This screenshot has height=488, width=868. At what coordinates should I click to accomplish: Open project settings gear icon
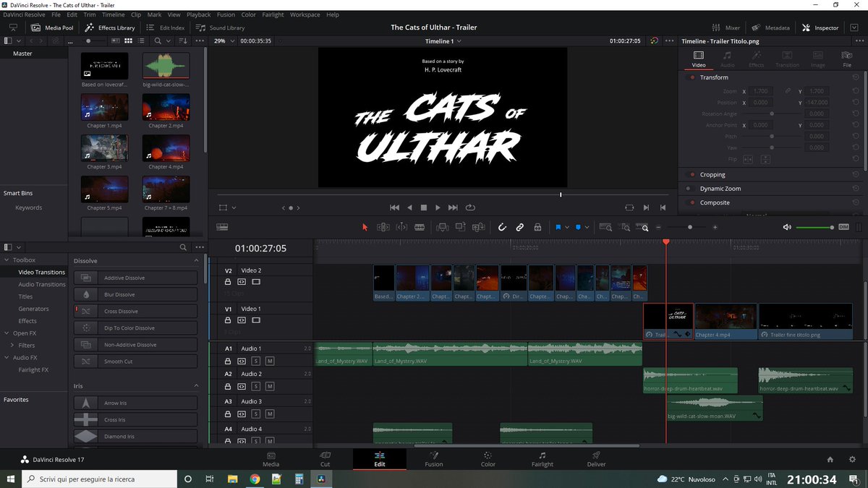(852, 459)
